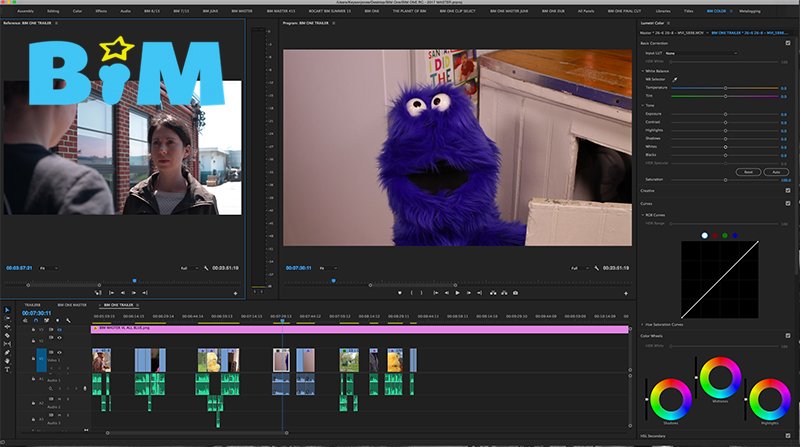The image size is (800, 447).
Task: Select the Pen tool
Action: click(x=7, y=353)
